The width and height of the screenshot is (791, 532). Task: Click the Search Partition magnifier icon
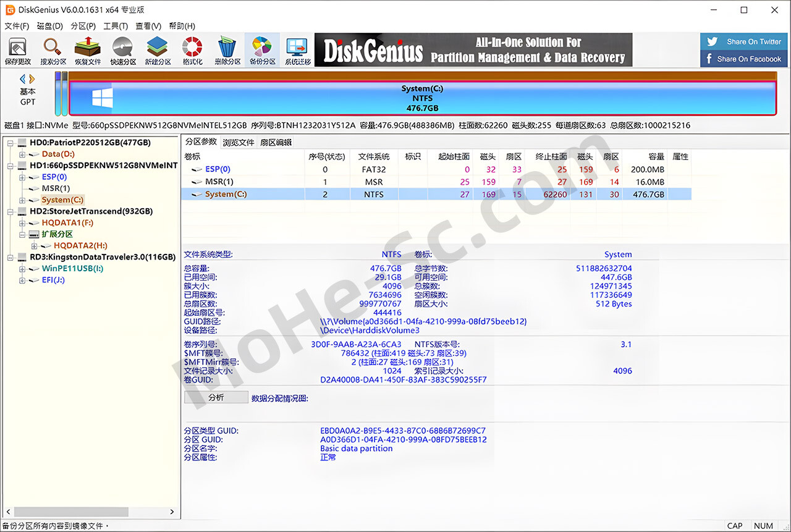(53, 51)
